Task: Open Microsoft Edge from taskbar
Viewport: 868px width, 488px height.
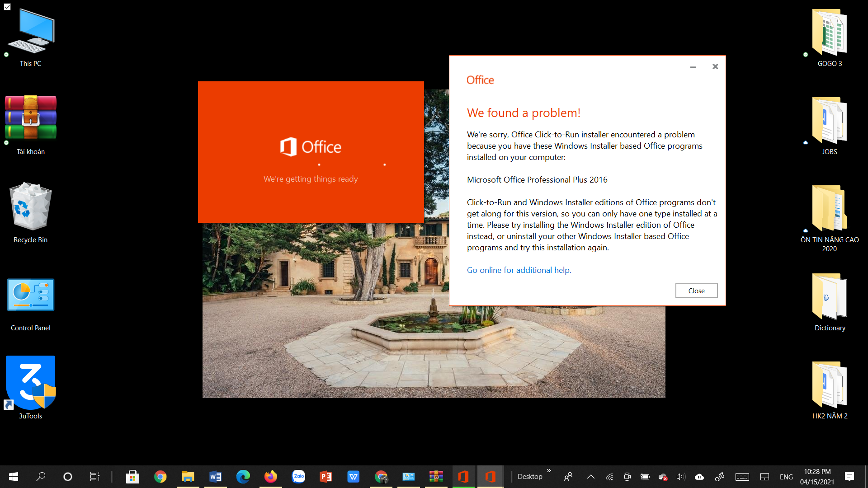Action: coord(243,477)
